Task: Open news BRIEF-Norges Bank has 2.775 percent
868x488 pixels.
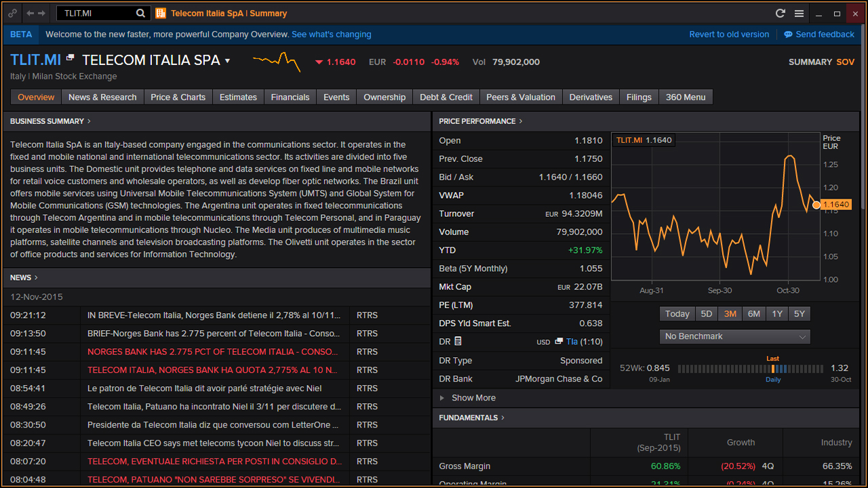Action: tap(214, 333)
